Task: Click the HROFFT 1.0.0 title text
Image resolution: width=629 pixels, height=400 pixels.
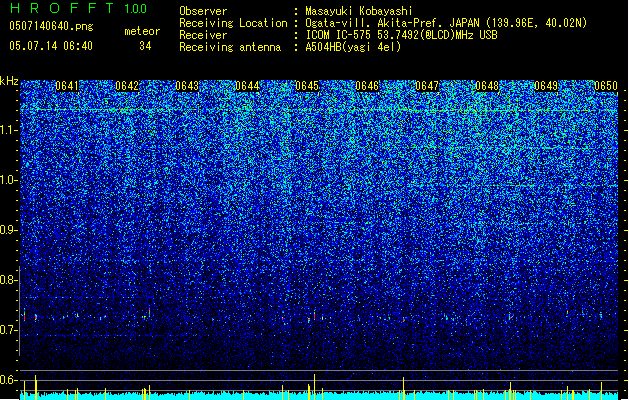Action: (x=79, y=8)
